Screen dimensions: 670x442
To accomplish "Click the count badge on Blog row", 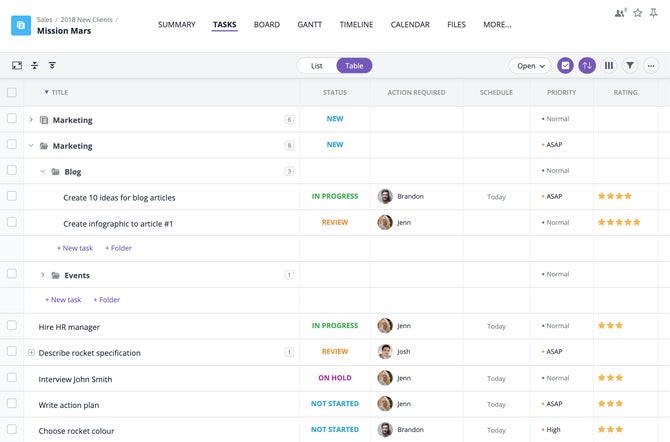I will (289, 171).
